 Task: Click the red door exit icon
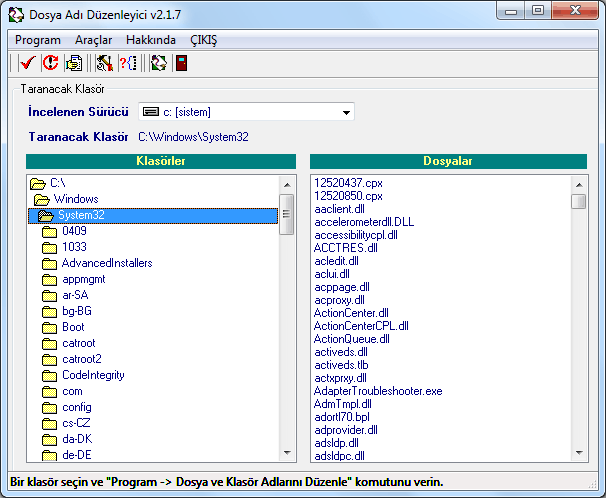[x=181, y=63]
